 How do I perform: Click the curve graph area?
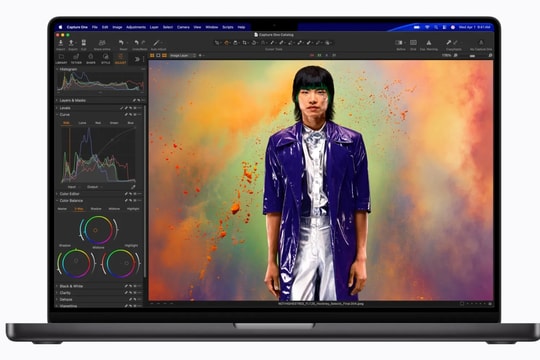point(98,154)
